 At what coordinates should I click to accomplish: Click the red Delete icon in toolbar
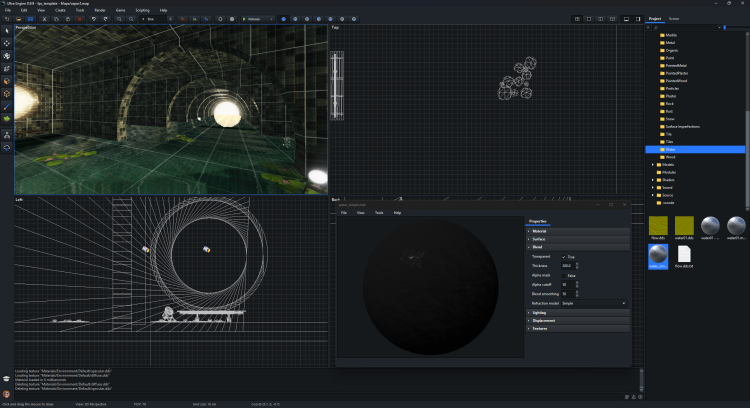(x=78, y=18)
